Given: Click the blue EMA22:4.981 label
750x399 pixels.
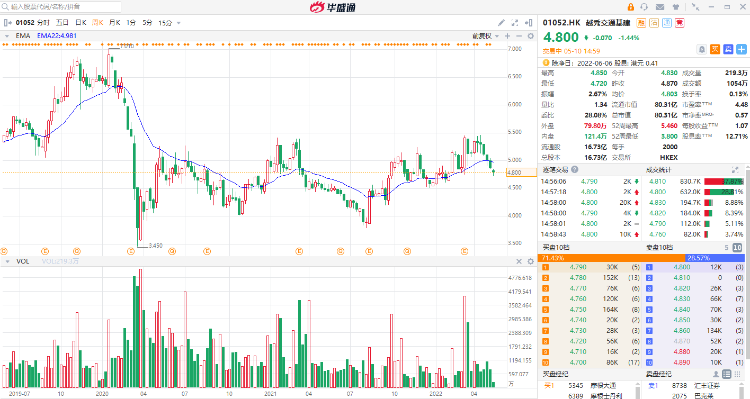Looking at the screenshot, I should tap(56, 36).
